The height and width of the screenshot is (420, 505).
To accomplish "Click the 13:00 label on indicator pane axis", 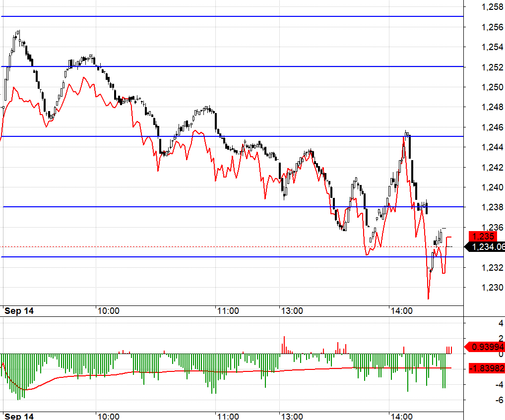I will coord(292,417).
